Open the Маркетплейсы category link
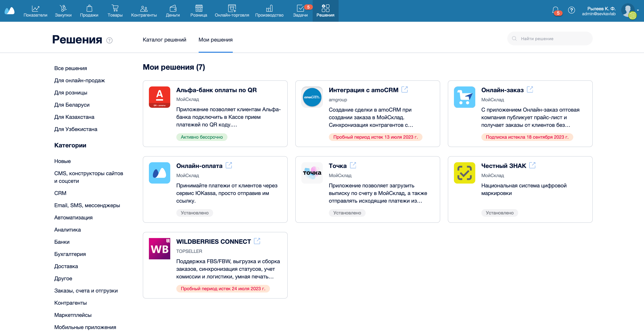Image resolution: width=644 pixels, height=334 pixels. [x=73, y=315]
